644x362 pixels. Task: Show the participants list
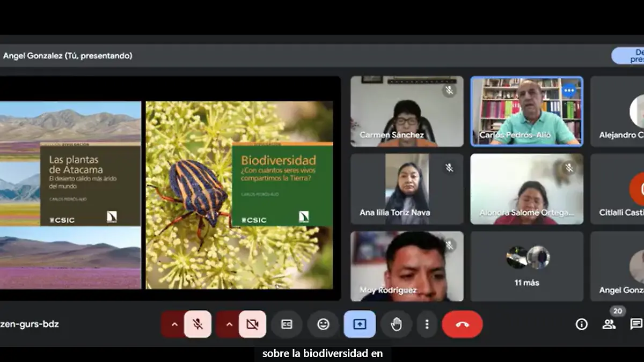coord(609,324)
